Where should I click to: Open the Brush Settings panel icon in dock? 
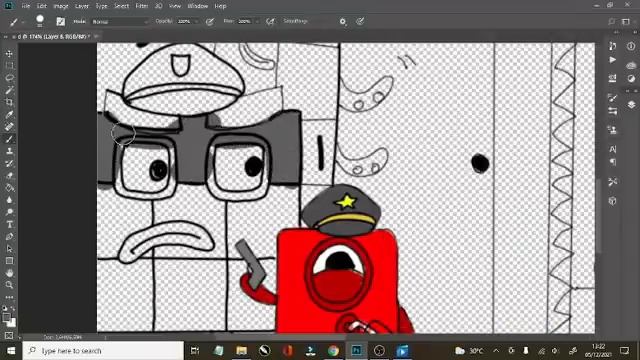pos(612,98)
